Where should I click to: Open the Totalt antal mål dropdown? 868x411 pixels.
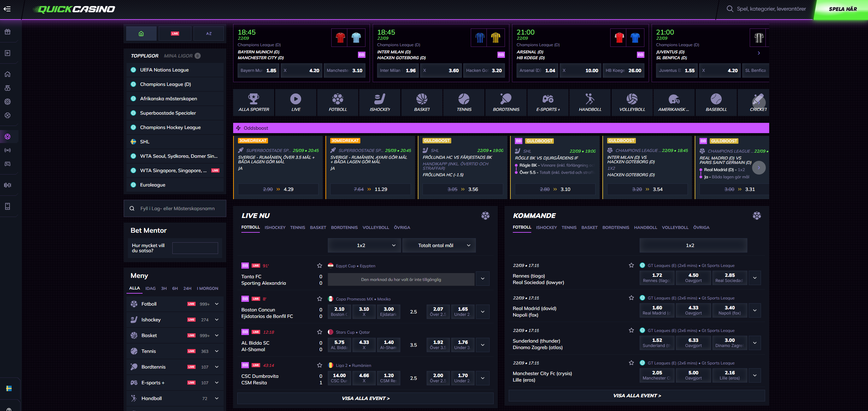439,245
